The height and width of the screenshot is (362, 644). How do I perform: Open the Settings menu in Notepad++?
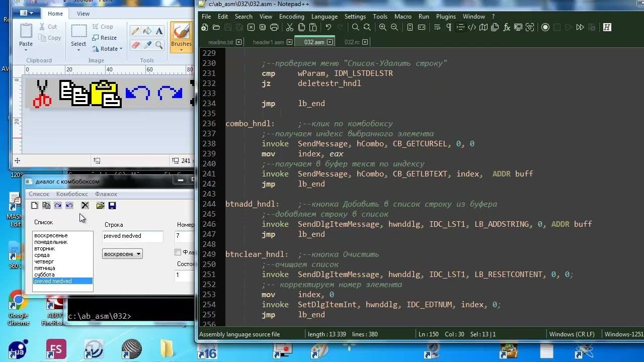coord(355,17)
